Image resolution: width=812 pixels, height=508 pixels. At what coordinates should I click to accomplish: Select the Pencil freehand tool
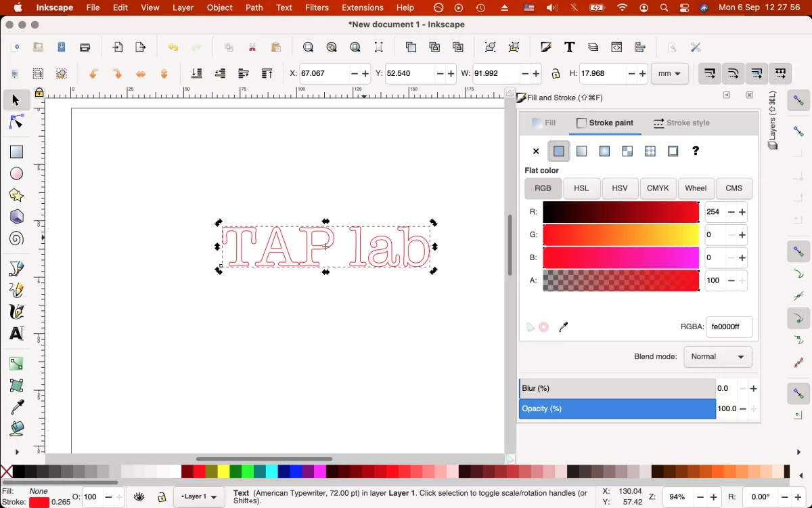click(16, 290)
